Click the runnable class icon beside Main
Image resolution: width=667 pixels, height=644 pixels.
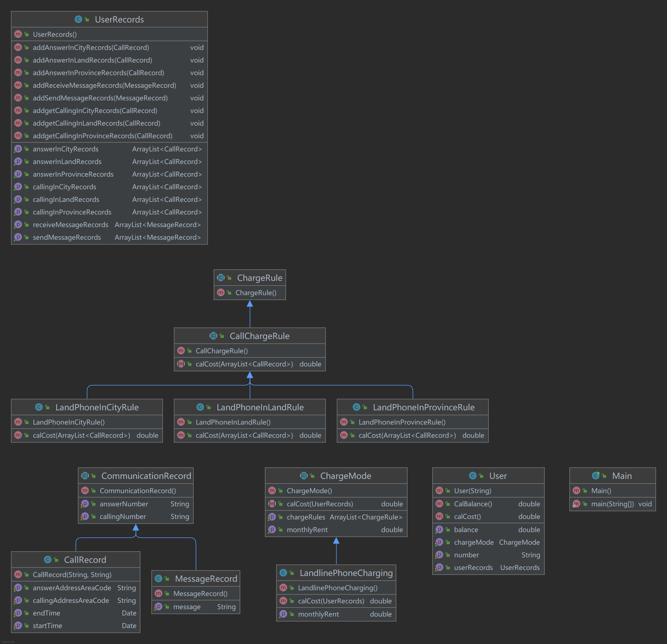(595, 476)
